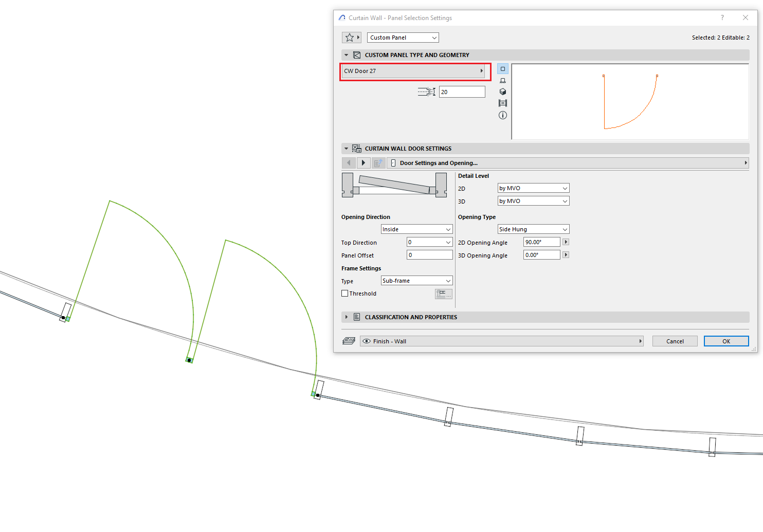
Task: Enable the Threshold checkbox
Action: [344, 293]
